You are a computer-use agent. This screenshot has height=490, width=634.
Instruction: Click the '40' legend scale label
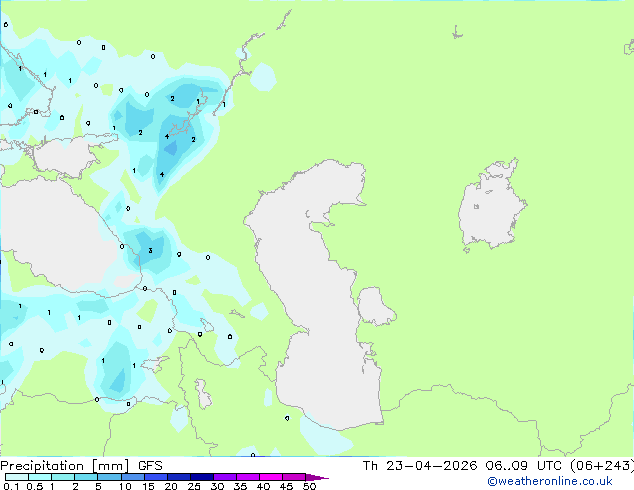[263, 486]
